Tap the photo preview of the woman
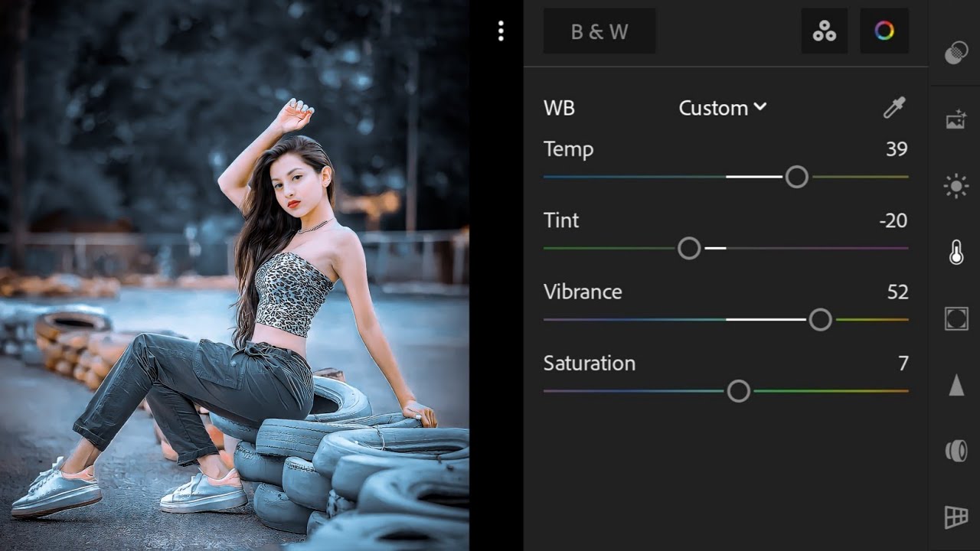This screenshot has width=980, height=551. 234,275
